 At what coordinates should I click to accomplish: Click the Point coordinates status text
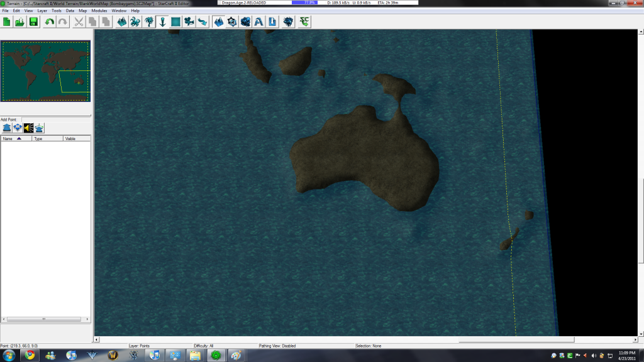coord(19,346)
